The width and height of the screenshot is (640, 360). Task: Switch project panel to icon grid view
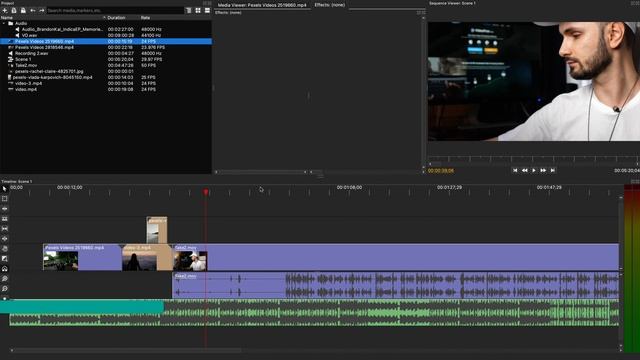pyautogui.click(x=198, y=10)
